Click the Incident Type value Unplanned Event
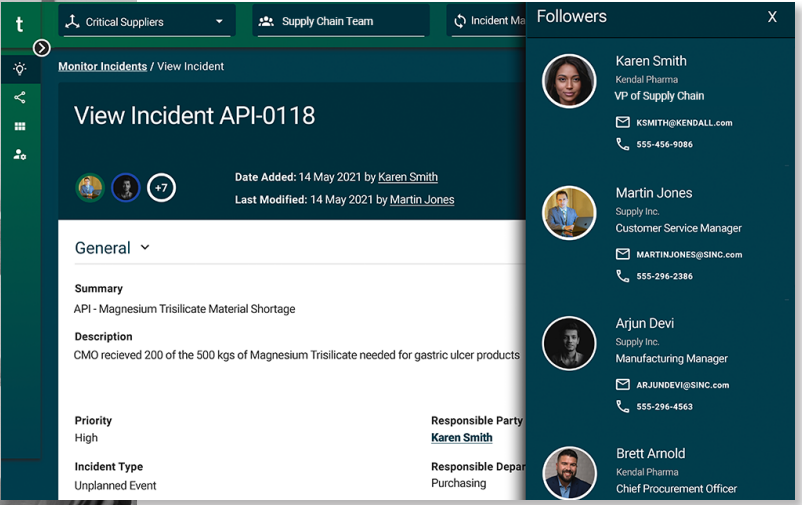 tap(115, 486)
